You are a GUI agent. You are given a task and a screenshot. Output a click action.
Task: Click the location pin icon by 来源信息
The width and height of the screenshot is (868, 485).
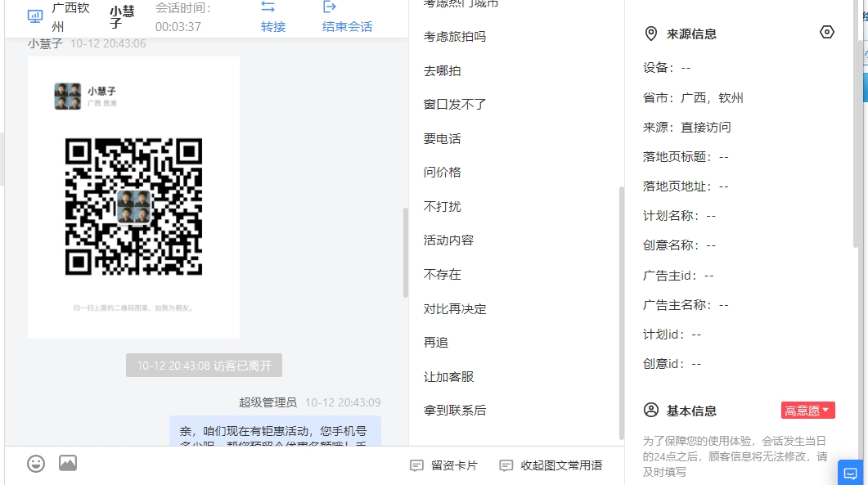651,34
